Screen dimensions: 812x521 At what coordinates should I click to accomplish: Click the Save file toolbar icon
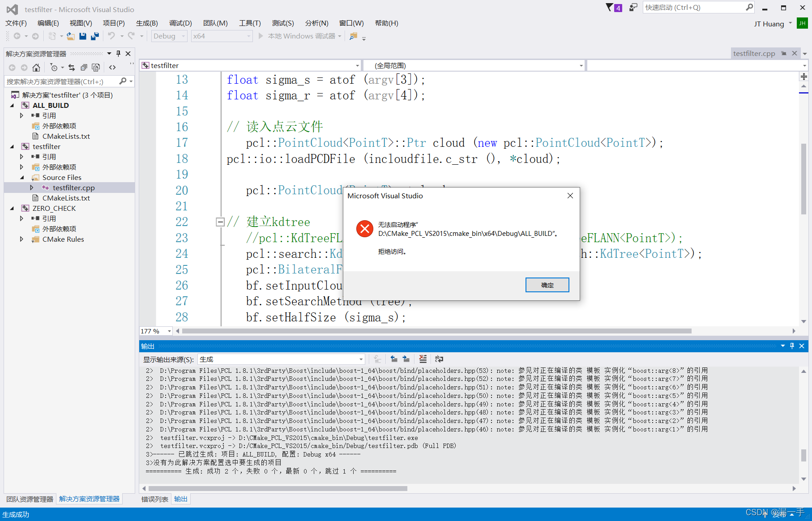coord(83,36)
